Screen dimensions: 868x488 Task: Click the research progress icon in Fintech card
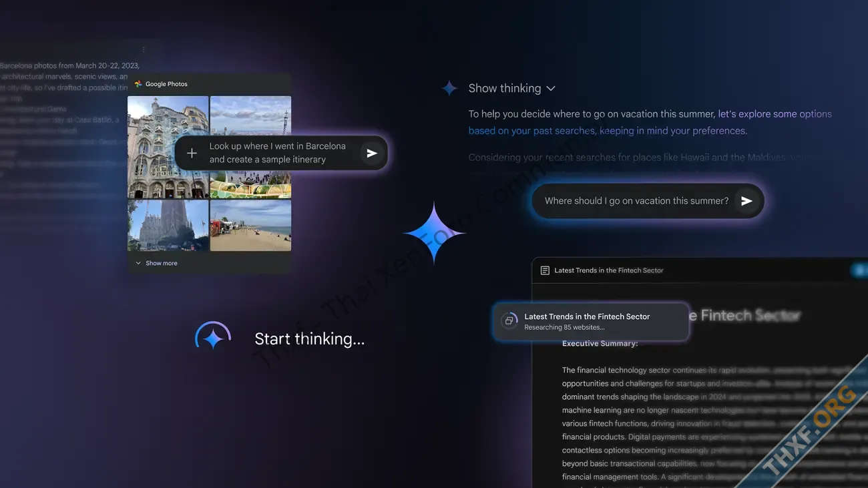509,321
